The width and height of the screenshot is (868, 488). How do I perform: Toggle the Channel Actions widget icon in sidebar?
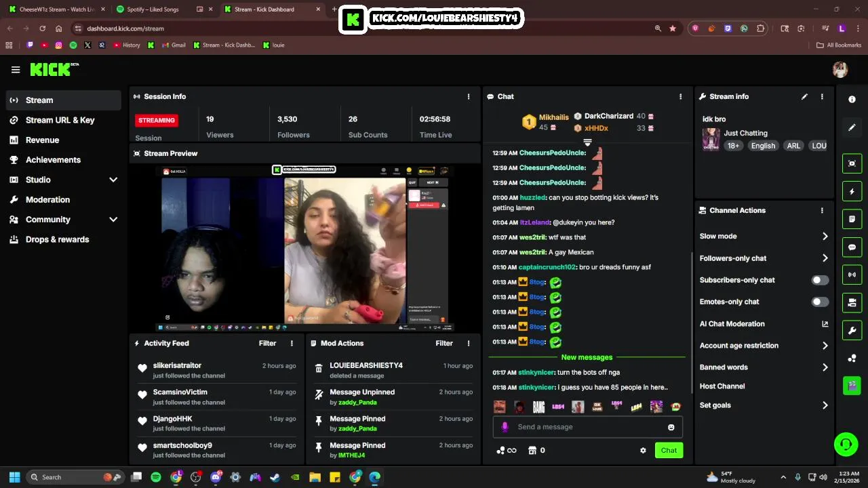click(852, 302)
